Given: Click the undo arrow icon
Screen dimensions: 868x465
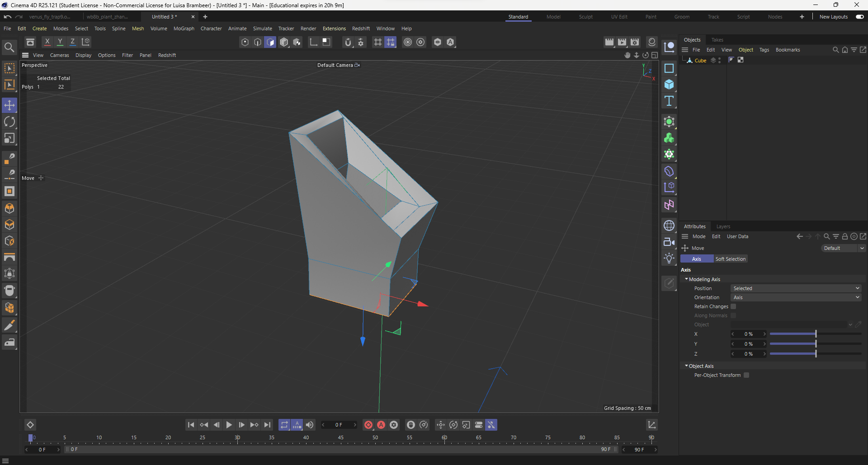Looking at the screenshot, I should [x=7, y=17].
